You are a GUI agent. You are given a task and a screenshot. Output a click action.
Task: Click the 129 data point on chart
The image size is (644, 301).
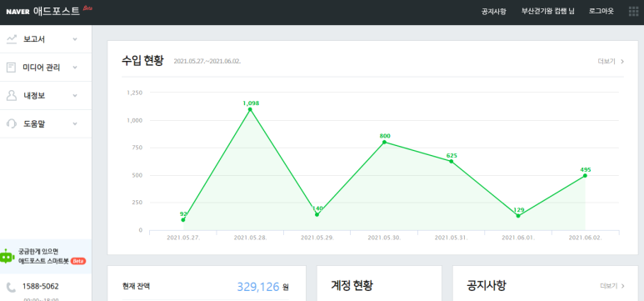[518, 216]
